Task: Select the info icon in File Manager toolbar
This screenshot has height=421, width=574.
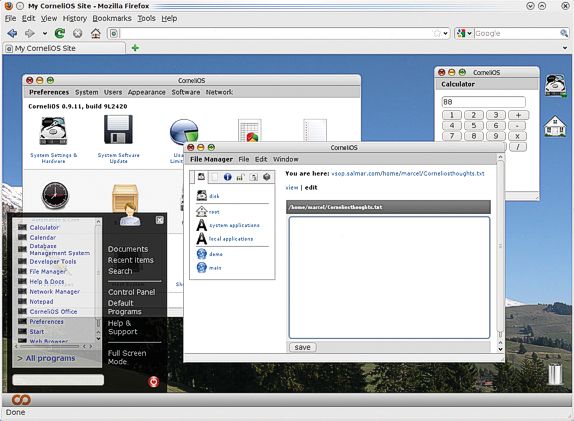Action: [227, 177]
